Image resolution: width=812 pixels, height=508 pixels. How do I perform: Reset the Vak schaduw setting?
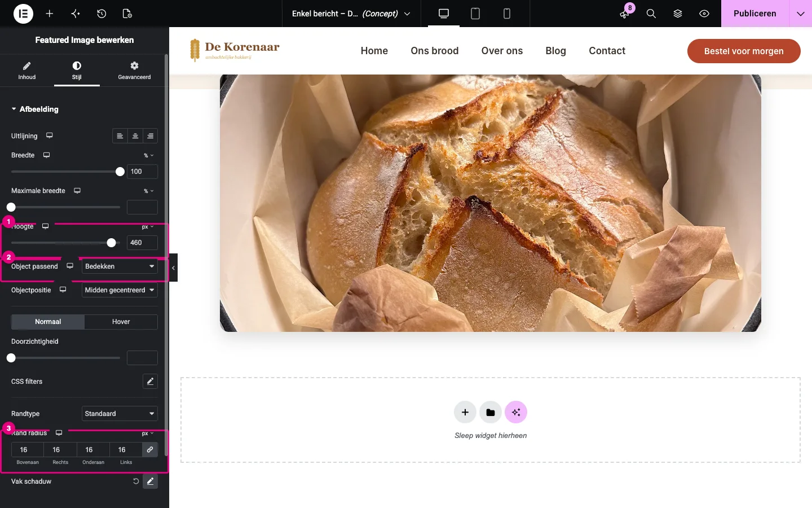136,481
